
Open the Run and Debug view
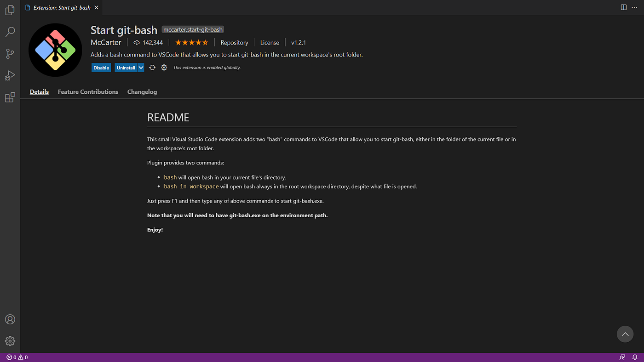pyautogui.click(x=10, y=75)
